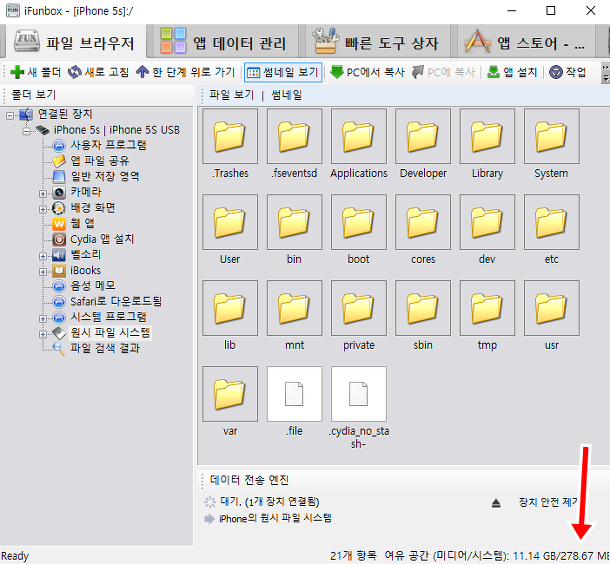The image size is (610, 564).
Task: Toggle 썸네일 보기 thumbnail view
Action: click(283, 72)
